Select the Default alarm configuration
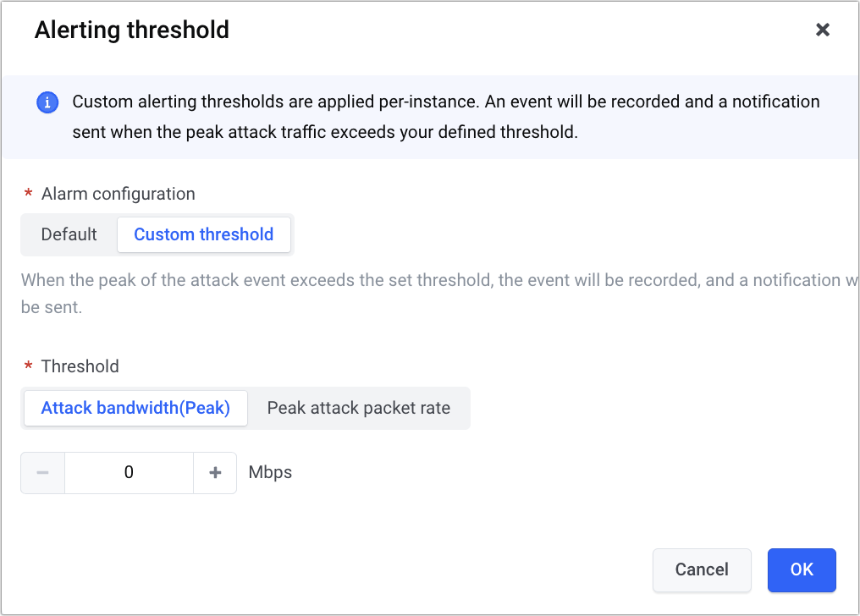Viewport: 860px width, 616px height. click(x=69, y=234)
